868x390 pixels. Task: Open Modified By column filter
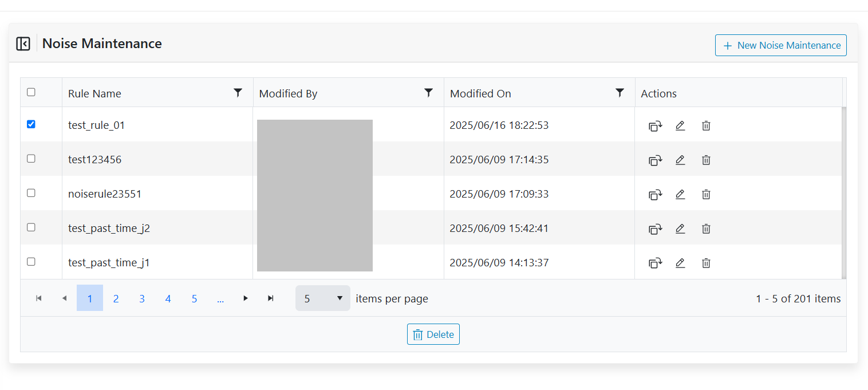tap(428, 93)
